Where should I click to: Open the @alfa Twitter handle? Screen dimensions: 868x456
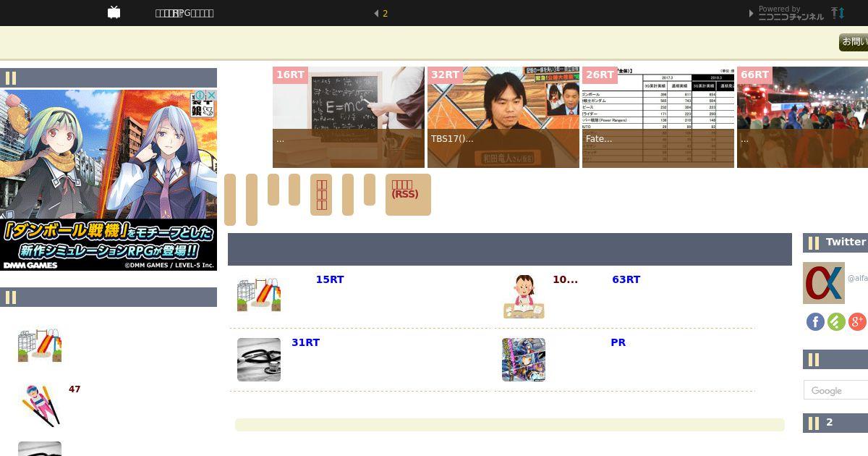[858, 278]
